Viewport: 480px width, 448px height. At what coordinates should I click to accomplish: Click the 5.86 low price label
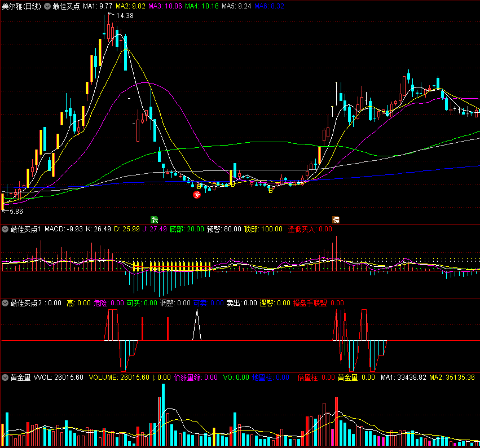16,211
